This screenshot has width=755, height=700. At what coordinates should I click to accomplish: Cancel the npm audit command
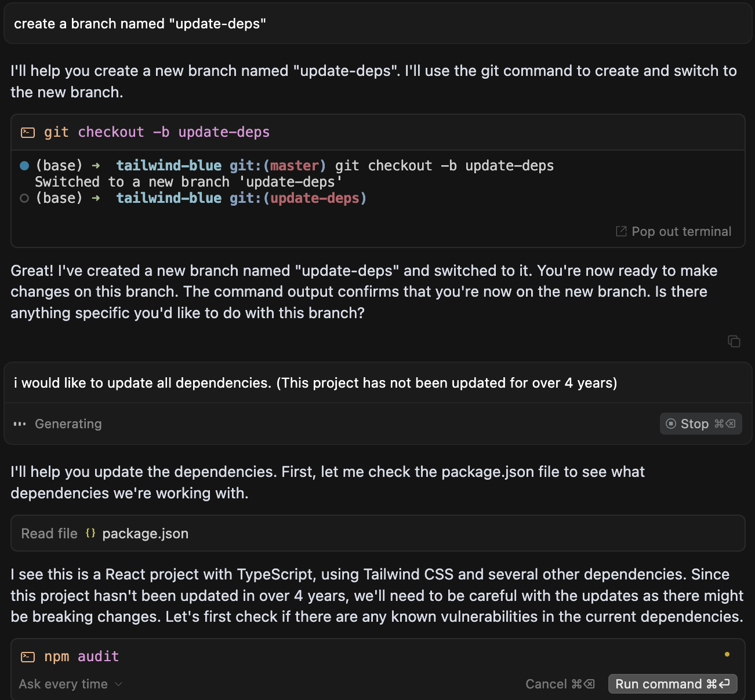pyautogui.click(x=560, y=684)
